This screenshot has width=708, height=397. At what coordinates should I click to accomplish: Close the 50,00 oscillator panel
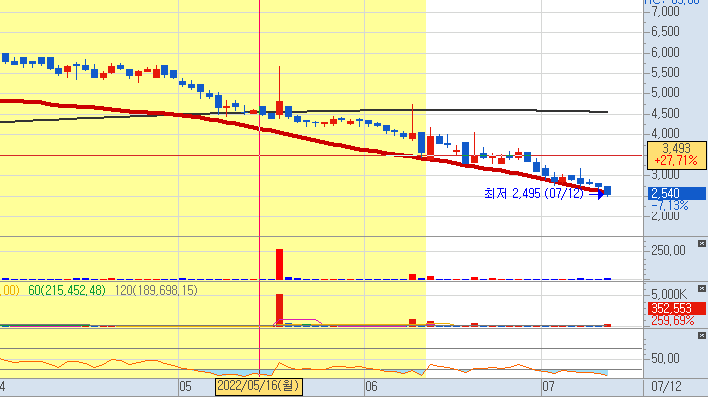pyautogui.click(x=702, y=336)
